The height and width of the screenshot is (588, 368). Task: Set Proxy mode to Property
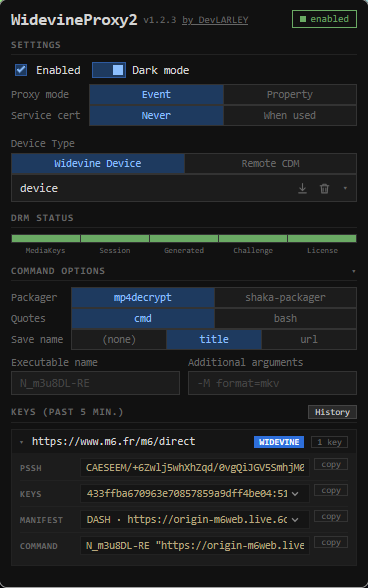click(x=290, y=94)
